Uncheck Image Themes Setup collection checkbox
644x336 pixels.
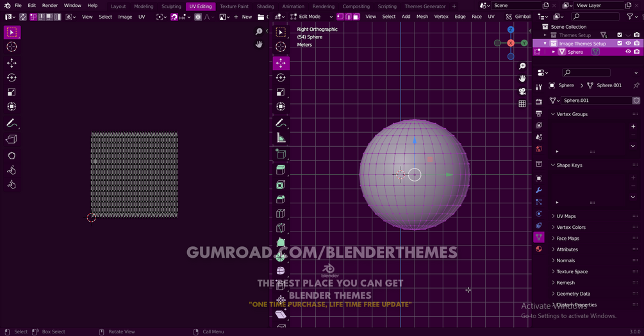[620, 43]
